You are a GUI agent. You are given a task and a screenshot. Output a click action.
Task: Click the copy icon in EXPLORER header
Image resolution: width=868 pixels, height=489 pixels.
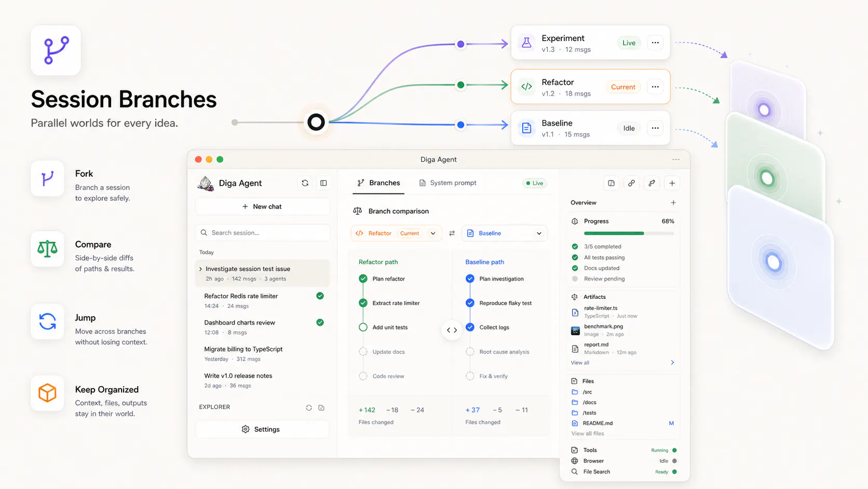[x=321, y=407]
